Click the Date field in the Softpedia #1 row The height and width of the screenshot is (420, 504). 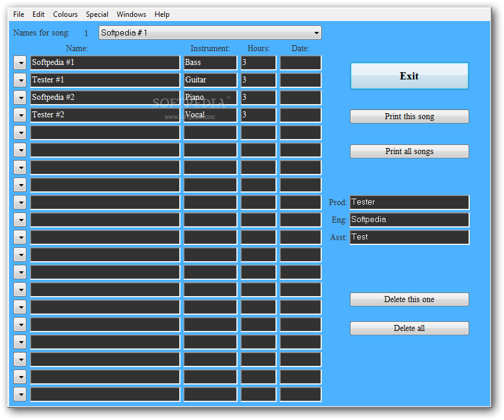[300, 63]
